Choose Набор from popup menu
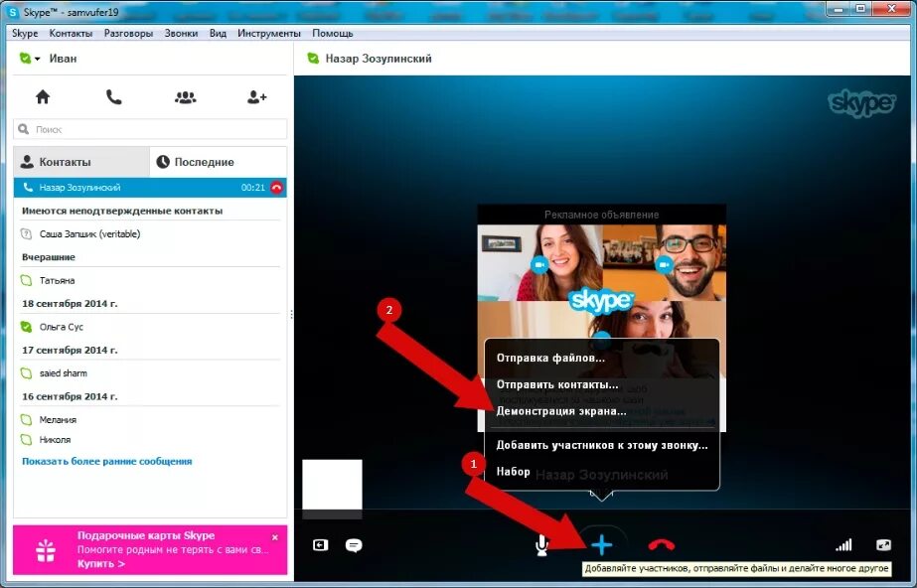Image resolution: width=917 pixels, height=588 pixels. [513, 472]
